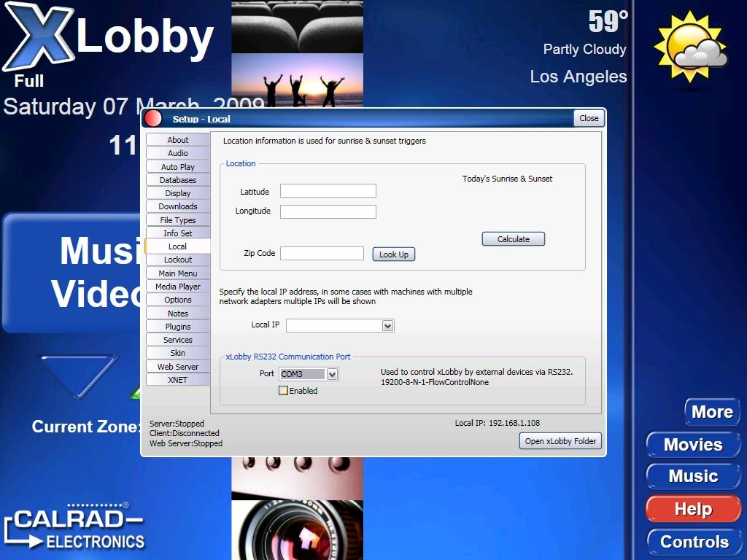747x560 pixels.
Task: Select the Databases tab
Action: click(x=178, y=180)
